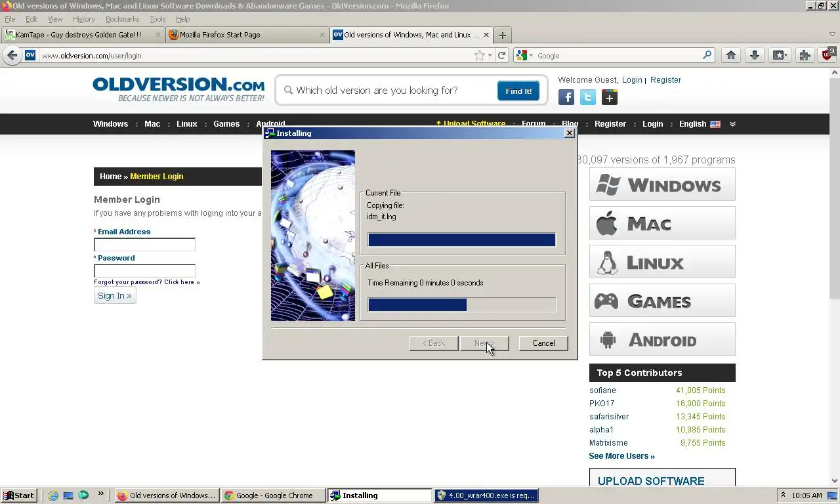Open the File menu
This screenshot has width=840, height=504.
click(x=10, y=19)
